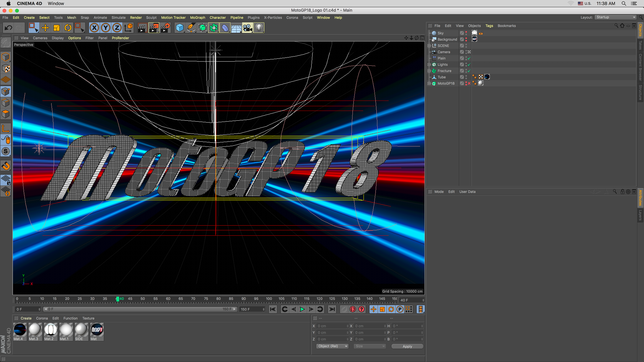The width and height of the screenshot is (644, 362).
Task: Open the Size mode dropdown
Action: [370, 346]
